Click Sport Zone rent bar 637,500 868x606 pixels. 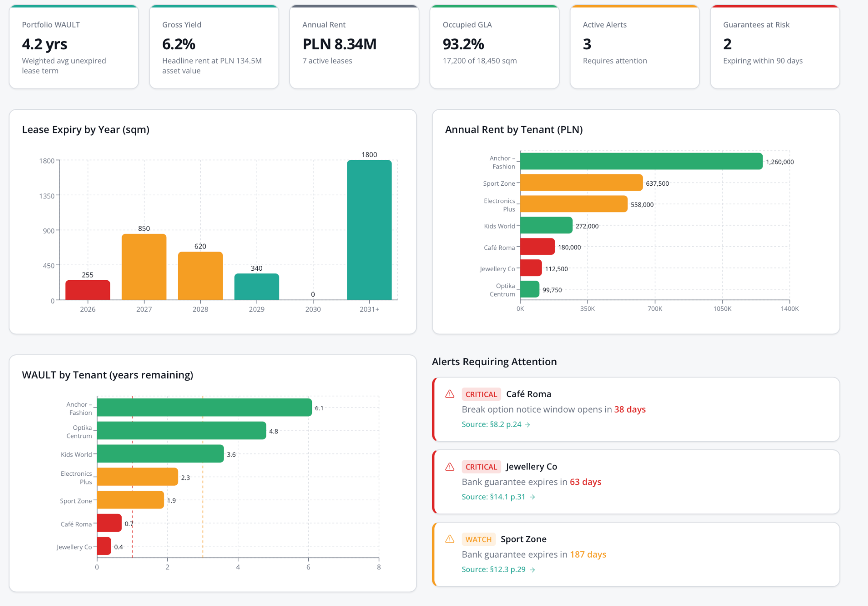581,183
